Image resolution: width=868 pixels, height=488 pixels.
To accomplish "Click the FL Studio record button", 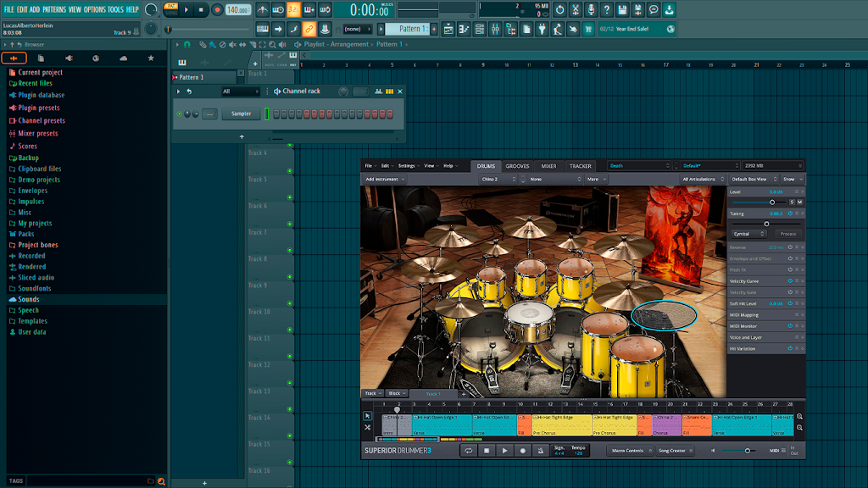I will pos(217,9).
